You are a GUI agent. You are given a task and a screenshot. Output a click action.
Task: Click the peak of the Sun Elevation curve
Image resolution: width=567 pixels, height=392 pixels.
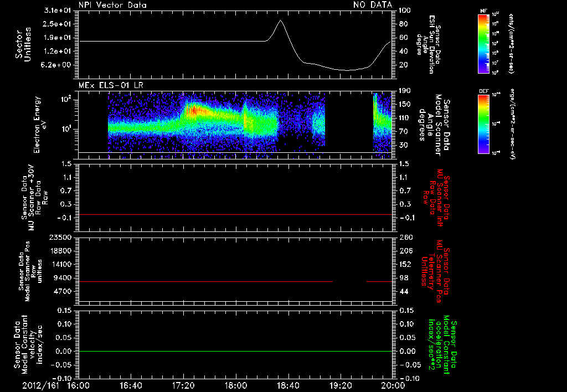click(x=280, y=20)
